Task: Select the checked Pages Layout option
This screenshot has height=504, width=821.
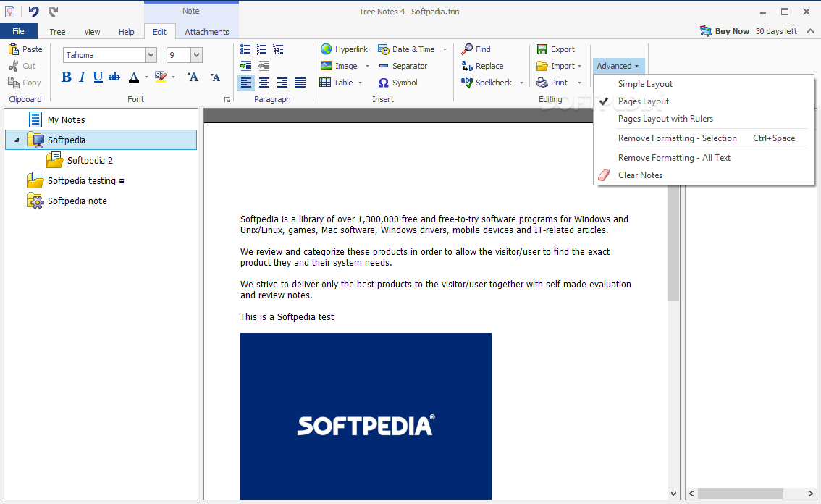Action: tap(644, 101)
